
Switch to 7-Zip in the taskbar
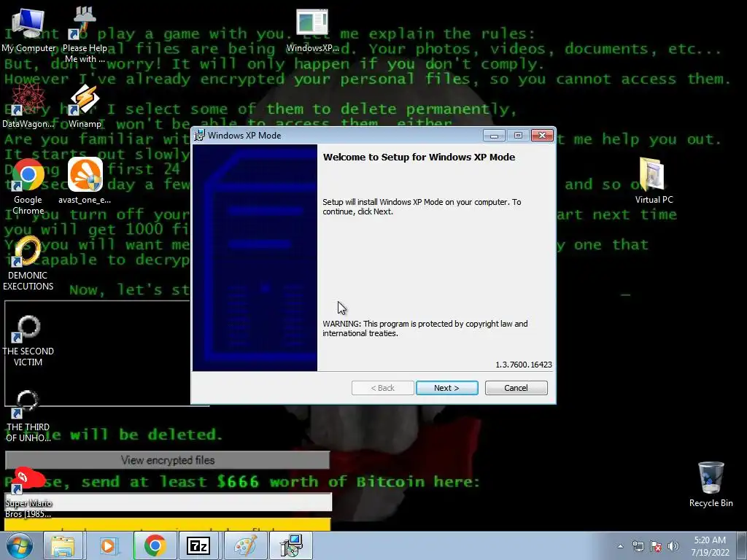198,545
